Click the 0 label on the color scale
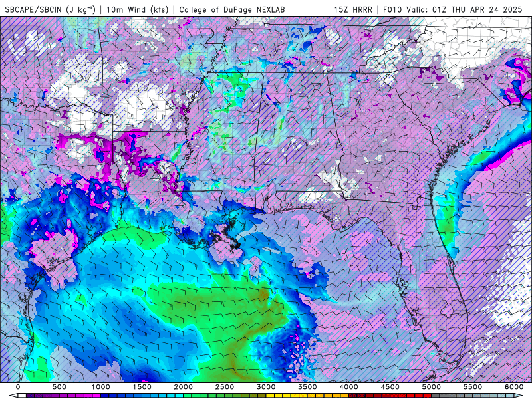Viewport: 532px width, 399px height. coord(18,387)
